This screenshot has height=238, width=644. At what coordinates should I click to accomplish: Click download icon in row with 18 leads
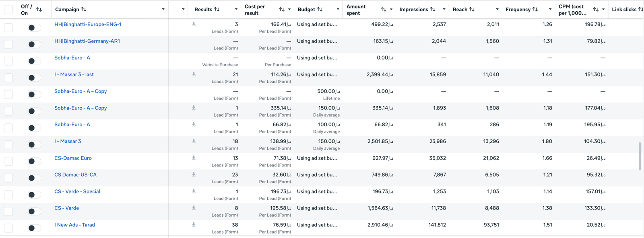pyautogui.click(x=194, y=141)
